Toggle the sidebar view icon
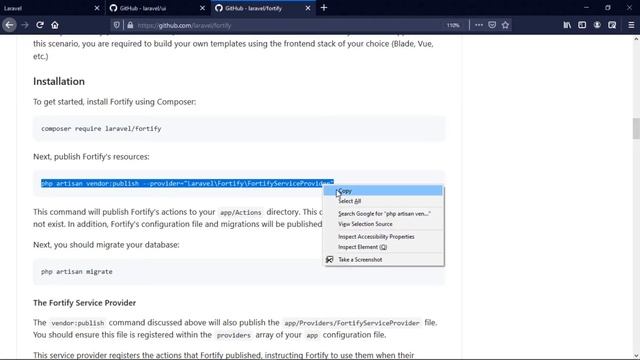This screenshot has width=640, height=360. 582,25
